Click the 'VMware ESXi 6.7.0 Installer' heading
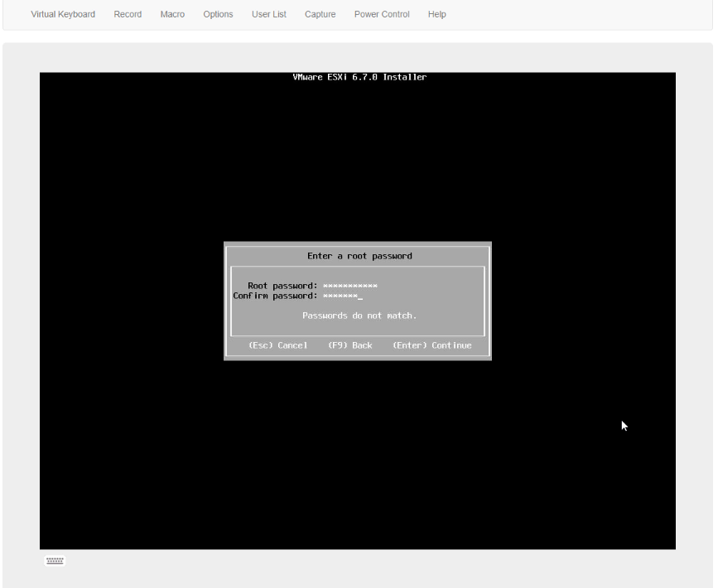 (x=359, y=77)
